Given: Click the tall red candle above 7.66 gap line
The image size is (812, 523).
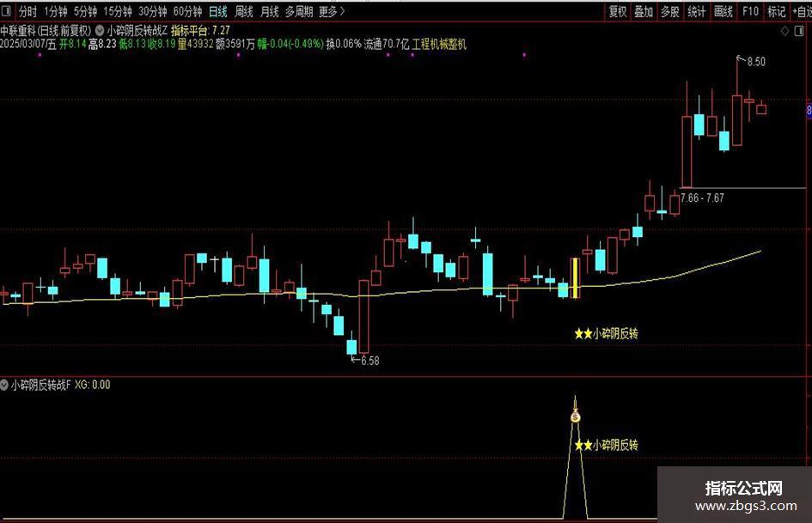Looking at the screenshot, I should tap(687, 152).
